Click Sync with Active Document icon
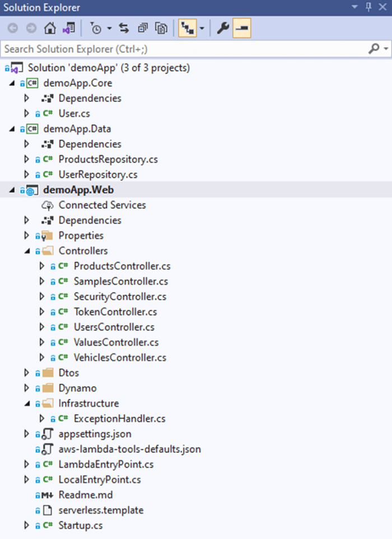The width and height of the screenshot is (392, 539). (124, 28)
